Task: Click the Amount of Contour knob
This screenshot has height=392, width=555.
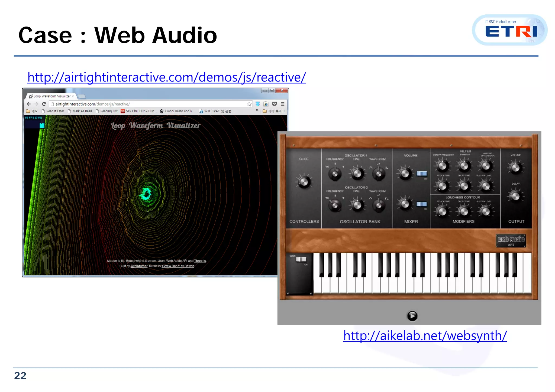Action: 486,165
